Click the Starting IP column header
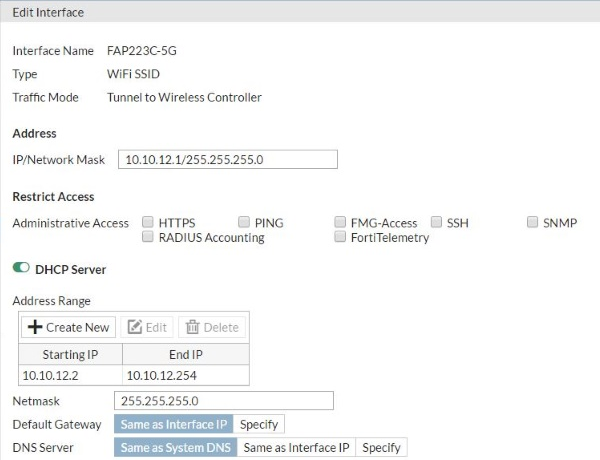The height and width of the screenshot is (460, 600). click(70, 354)
